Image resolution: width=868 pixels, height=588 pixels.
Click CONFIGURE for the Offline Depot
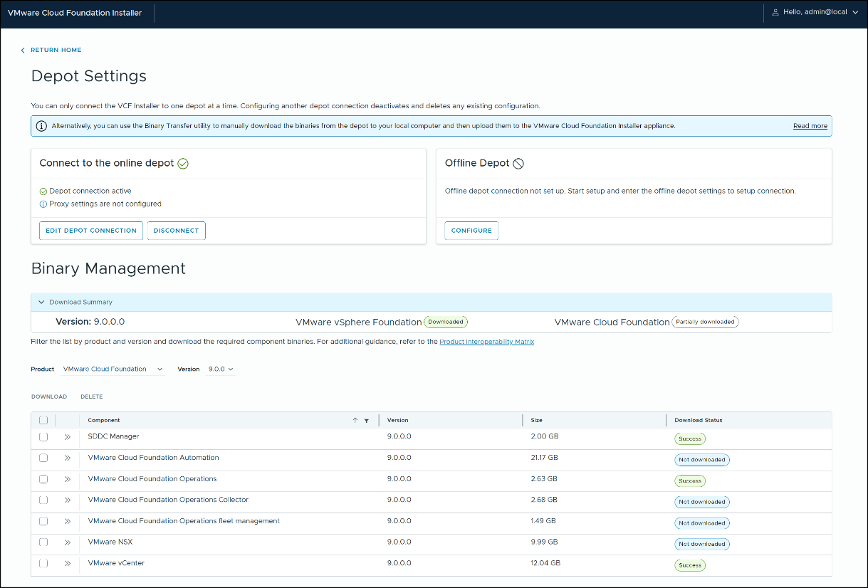471,231
